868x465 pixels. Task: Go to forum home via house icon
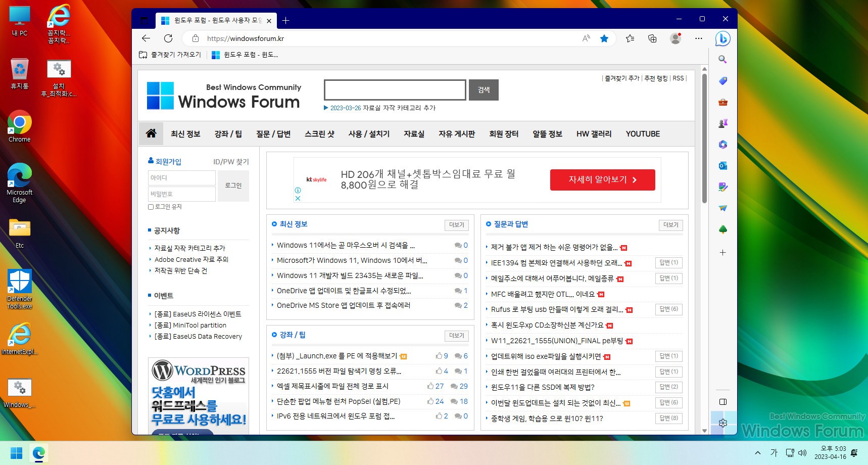pos(151,133)
